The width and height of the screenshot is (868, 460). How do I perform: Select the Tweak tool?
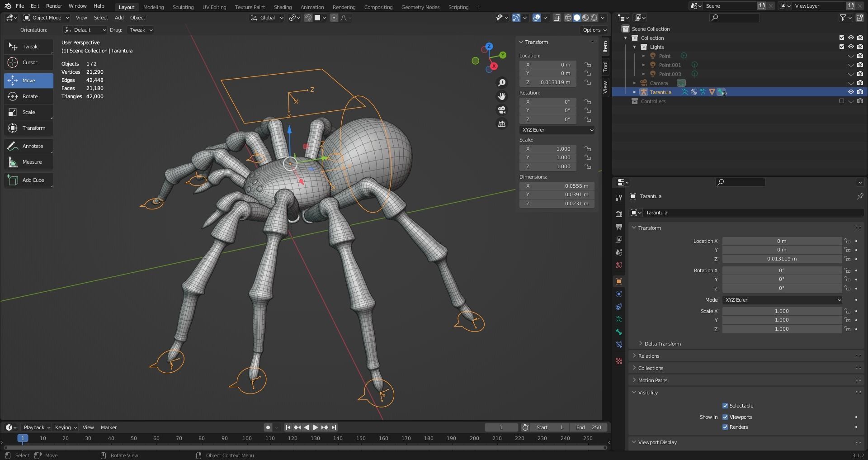(28, 47)
